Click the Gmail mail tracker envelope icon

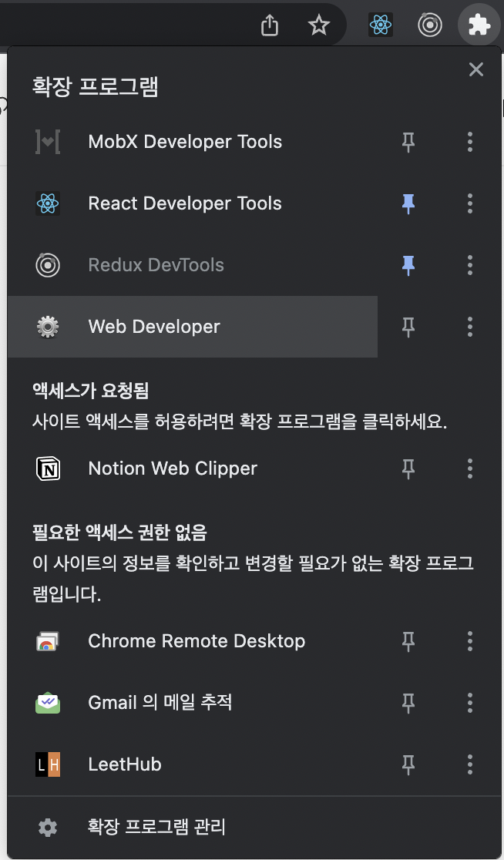click(48, 703)
